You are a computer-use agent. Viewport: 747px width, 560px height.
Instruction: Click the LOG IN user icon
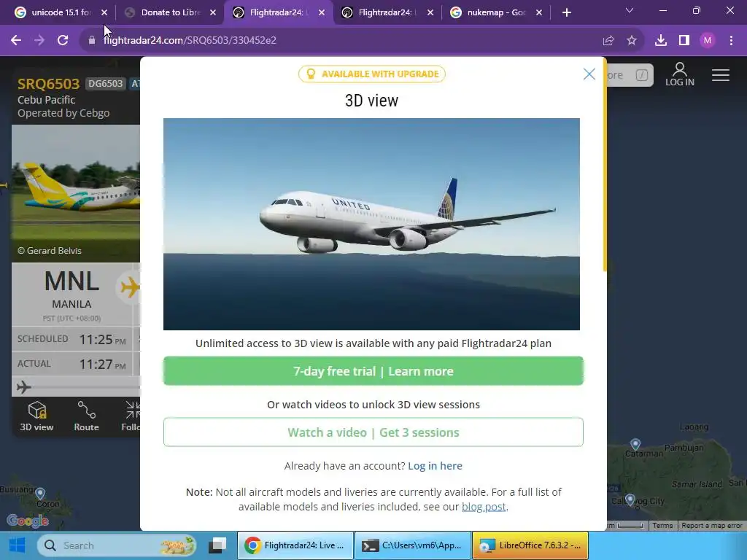pyautogui.click(x=680, y=75)
